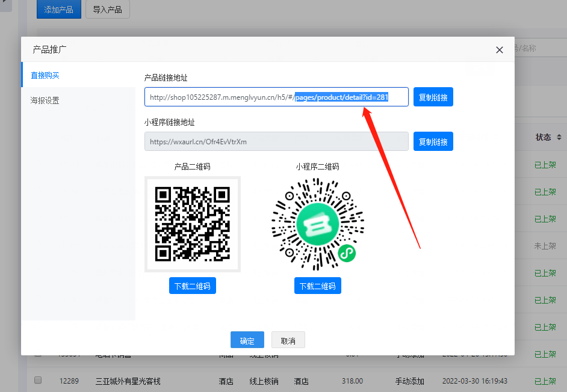Copy the product link with 复制链接
This screenshot has width=567, height=392.
433,97
